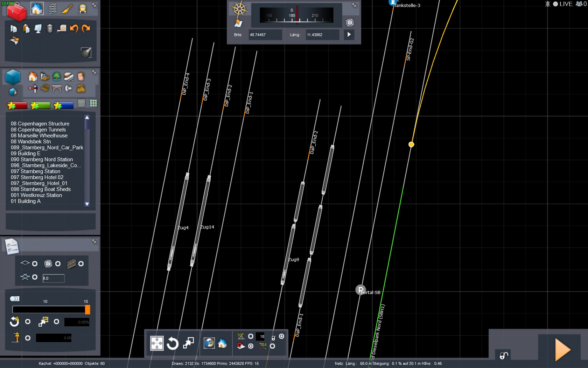
Task: Toggle the road segment option
Action: tap(81, 264)
